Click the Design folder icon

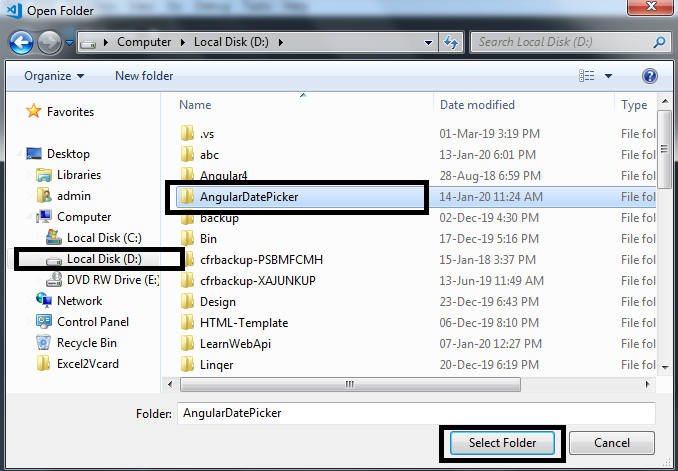click(x=187, y=301)
